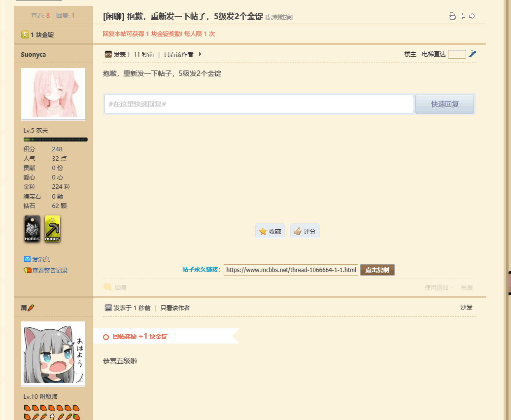Click the text 224 粒
511x420 pixels.
tap(61, 187)
